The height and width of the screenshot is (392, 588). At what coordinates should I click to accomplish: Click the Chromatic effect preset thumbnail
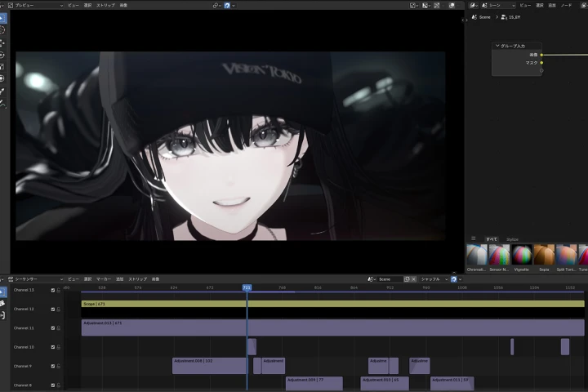477,255
